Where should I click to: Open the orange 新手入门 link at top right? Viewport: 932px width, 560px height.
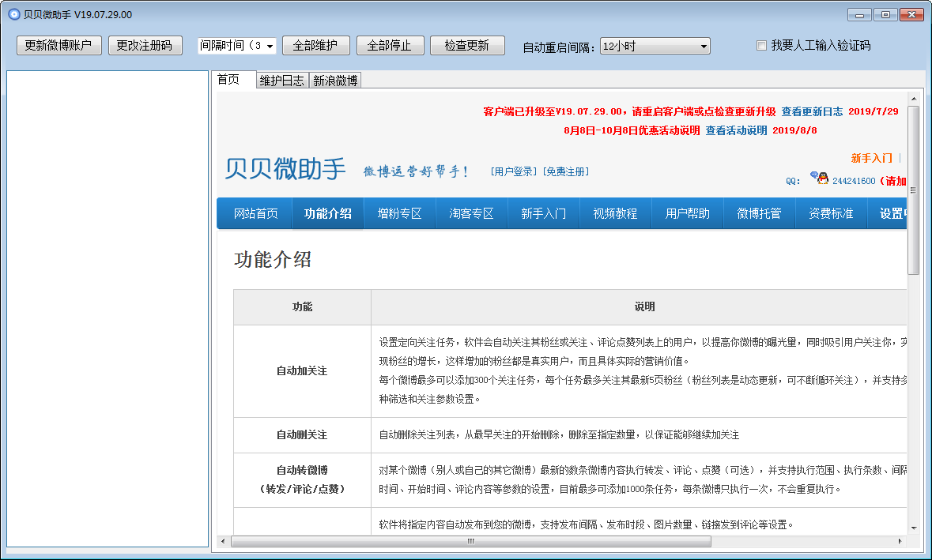point(871,158)
